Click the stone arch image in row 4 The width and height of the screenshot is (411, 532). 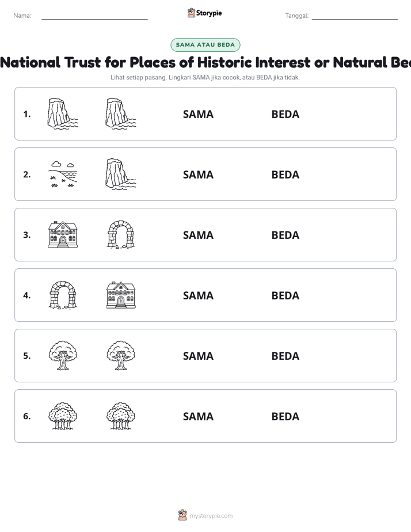[x=63, y=295]
